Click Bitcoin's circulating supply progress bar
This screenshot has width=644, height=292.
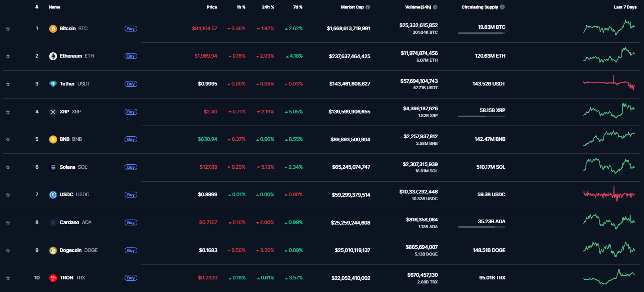(x=482, y=33)
